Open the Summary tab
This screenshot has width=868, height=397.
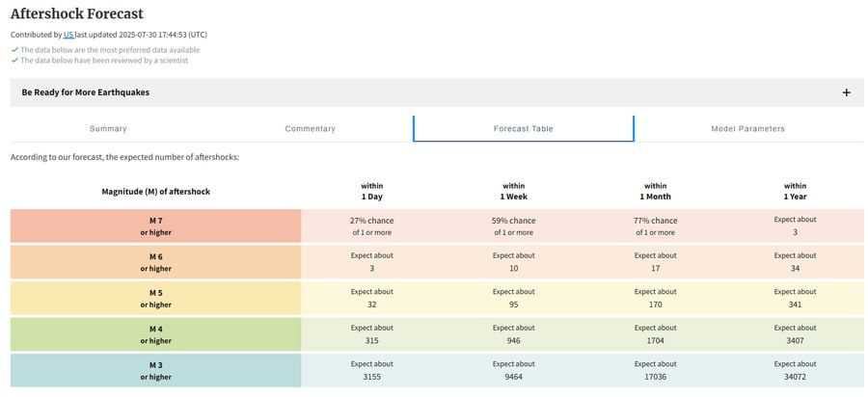click(x=108, y=128)
